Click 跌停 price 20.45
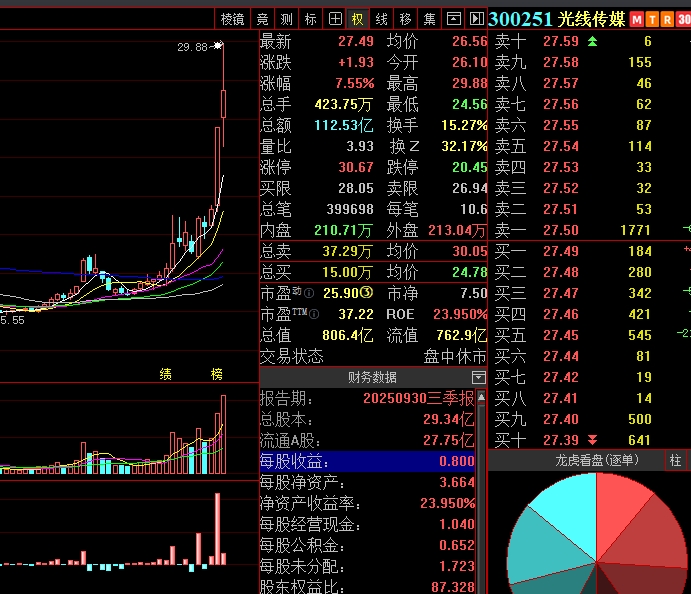The height and width of the screenshot is (594, 691). point(469,167)
